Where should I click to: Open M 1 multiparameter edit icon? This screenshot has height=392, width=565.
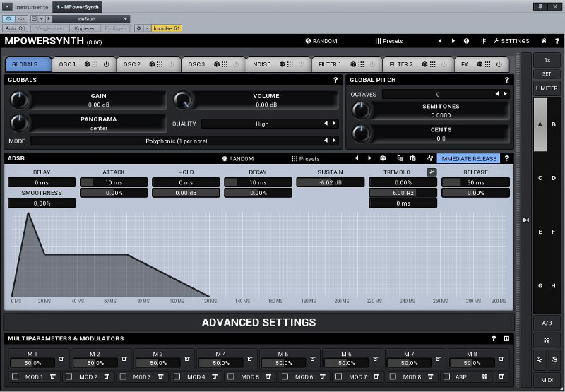(61, 359)
